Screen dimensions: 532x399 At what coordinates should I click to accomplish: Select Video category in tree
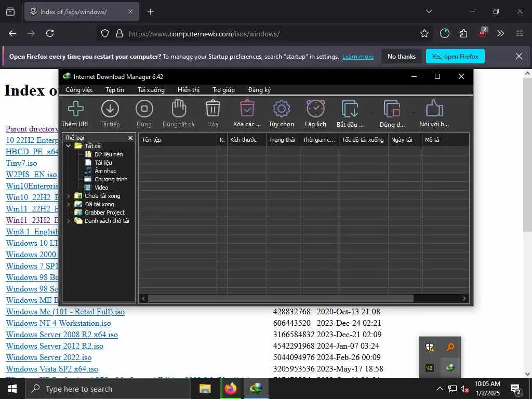tap(101, 188)
